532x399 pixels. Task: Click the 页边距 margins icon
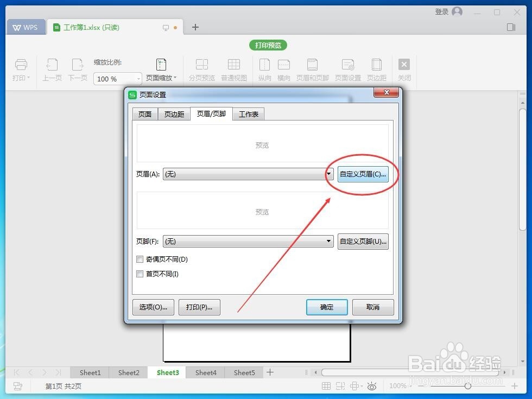[x=376, y=68]
